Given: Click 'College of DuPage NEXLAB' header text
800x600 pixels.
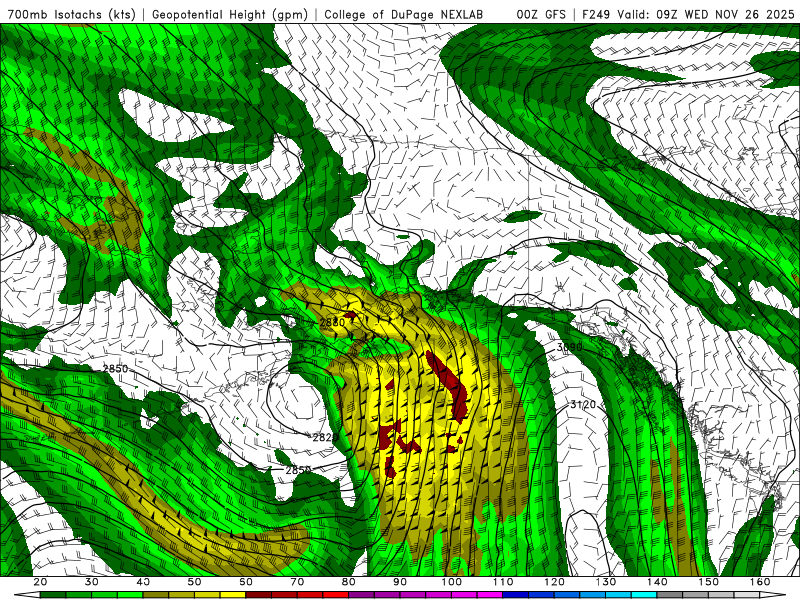Looking at the screenshot, I should coord(404,15).
